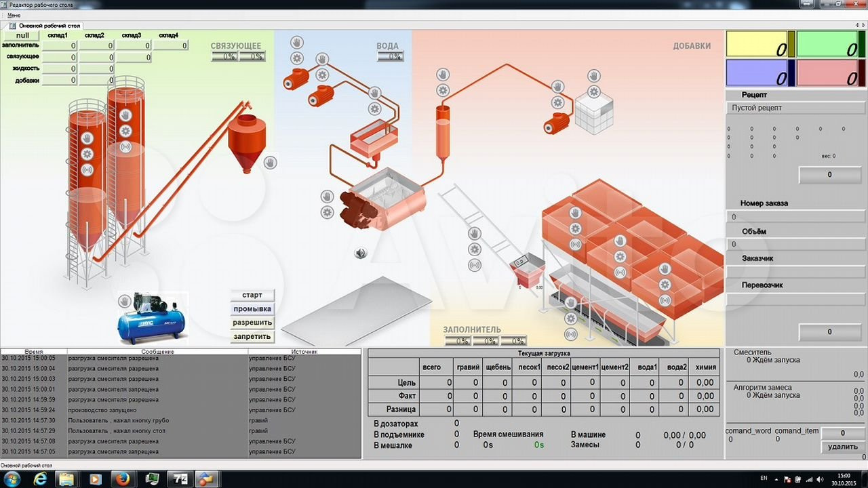Click the gear icon above the additive dosing cylinder

(443, 90)
